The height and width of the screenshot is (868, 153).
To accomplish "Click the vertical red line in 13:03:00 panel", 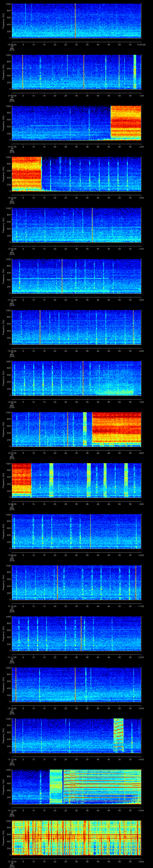I will pyautogui.click(x=92, y=225).
